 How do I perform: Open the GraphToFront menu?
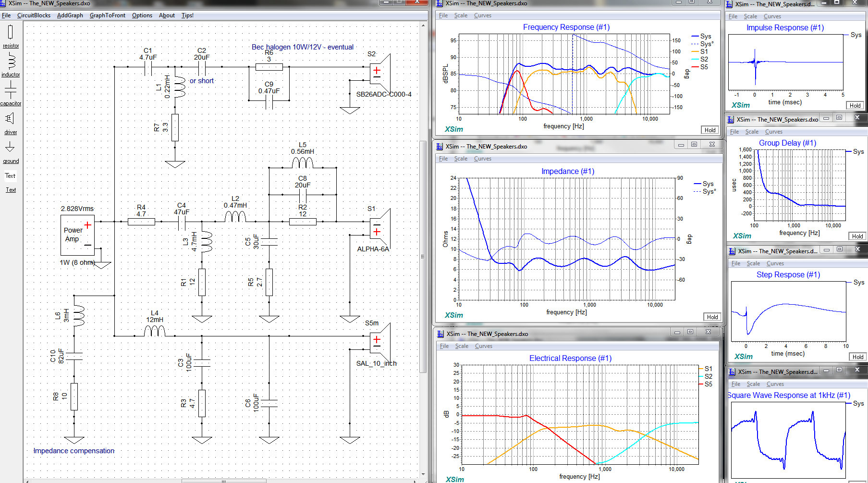point(108,15)
